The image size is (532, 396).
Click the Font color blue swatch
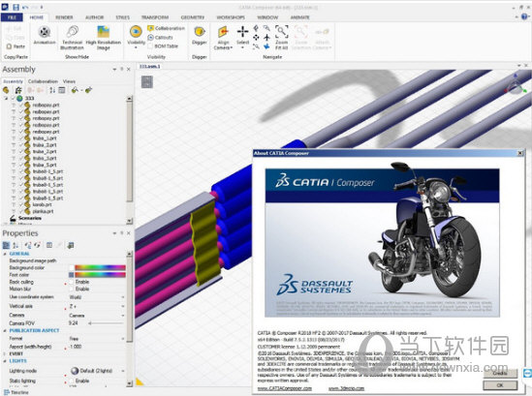pyautogui.click(x=72, y=275)
